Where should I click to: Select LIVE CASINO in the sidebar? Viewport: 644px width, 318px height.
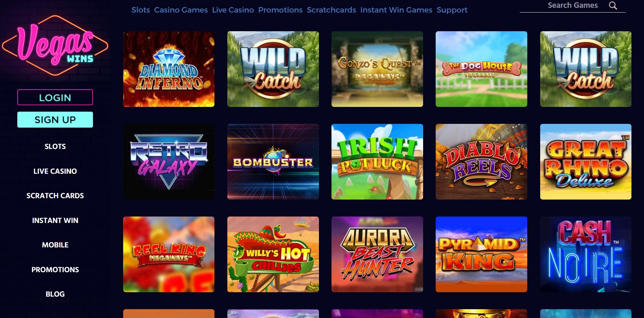click(x=55, y=171)
